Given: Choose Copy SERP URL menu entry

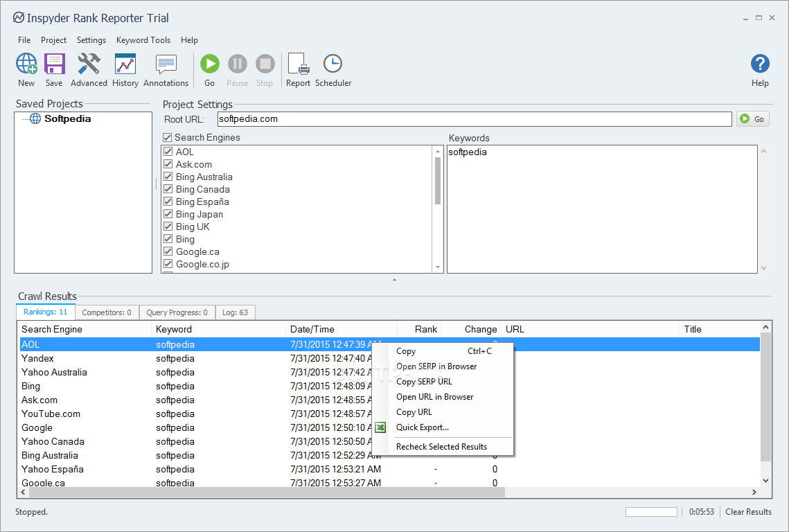Looking at the screenshot, I should tap(443, 382).
